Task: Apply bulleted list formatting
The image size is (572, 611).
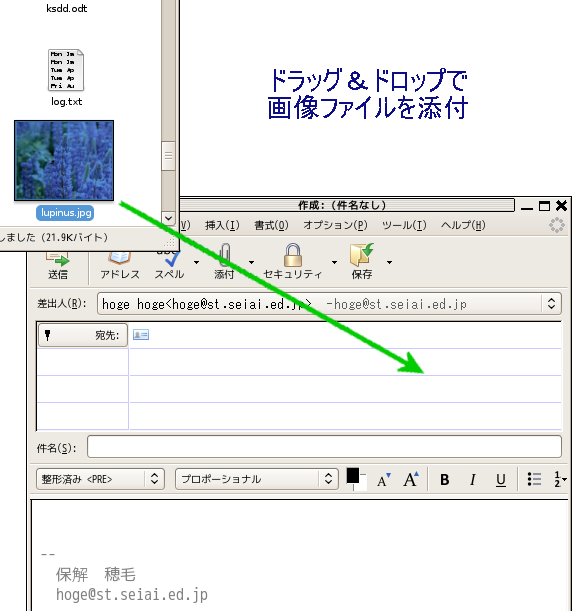Action: 534,480
